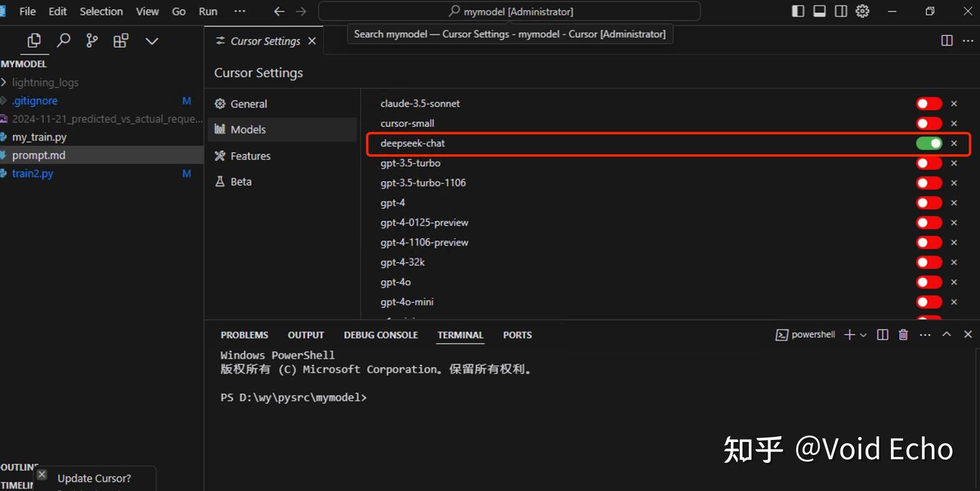Switch to the PORTS panel tab

point(517,335)
